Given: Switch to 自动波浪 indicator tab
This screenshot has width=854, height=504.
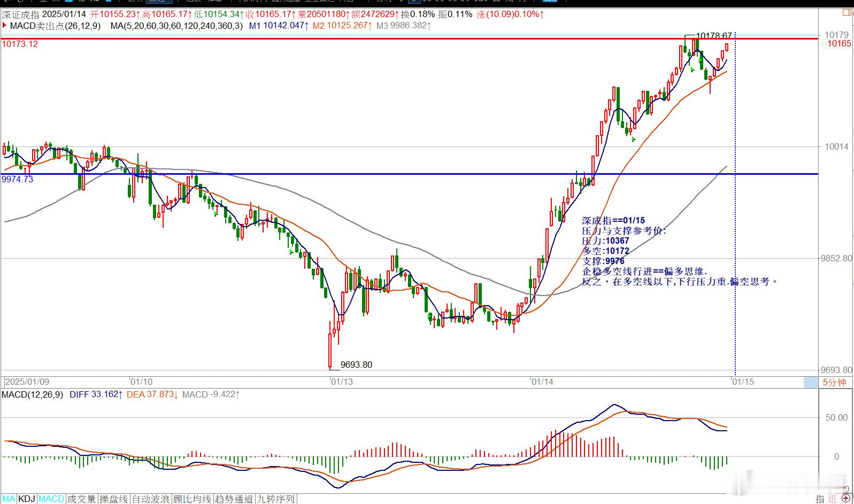Looking at the screenshot, I should [x=151, y=499].
